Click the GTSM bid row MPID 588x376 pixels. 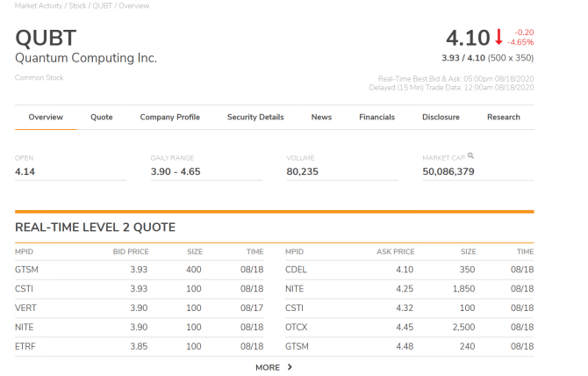[x=26, y=270]
